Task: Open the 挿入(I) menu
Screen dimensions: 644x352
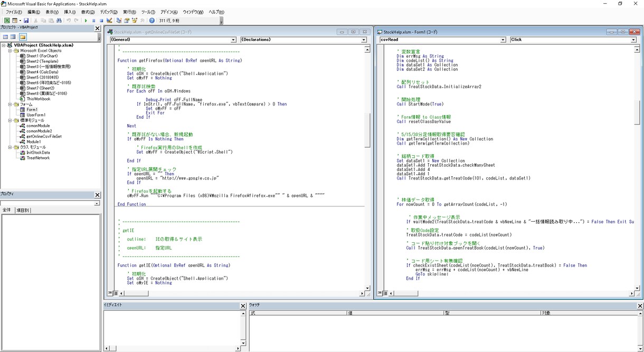Action: coord(70,12)
